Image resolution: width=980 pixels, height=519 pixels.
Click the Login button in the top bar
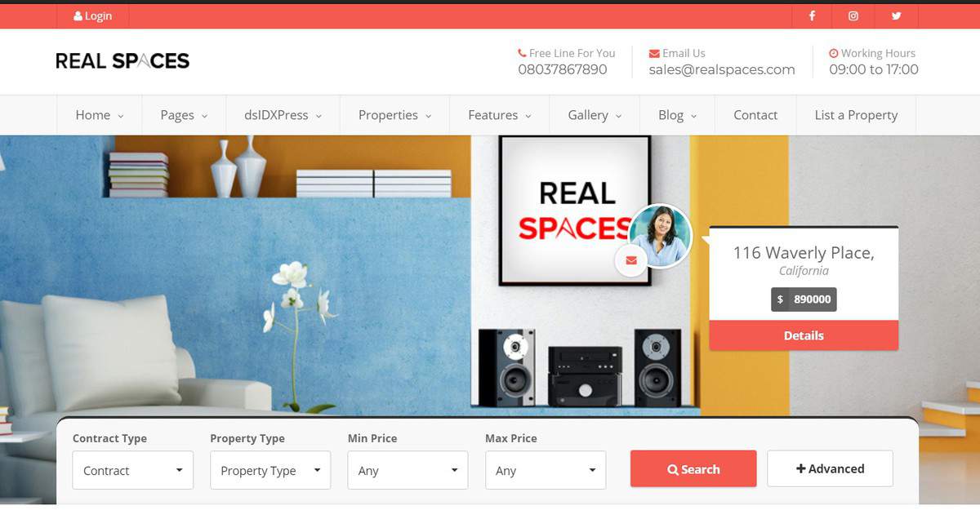(92, 16)
